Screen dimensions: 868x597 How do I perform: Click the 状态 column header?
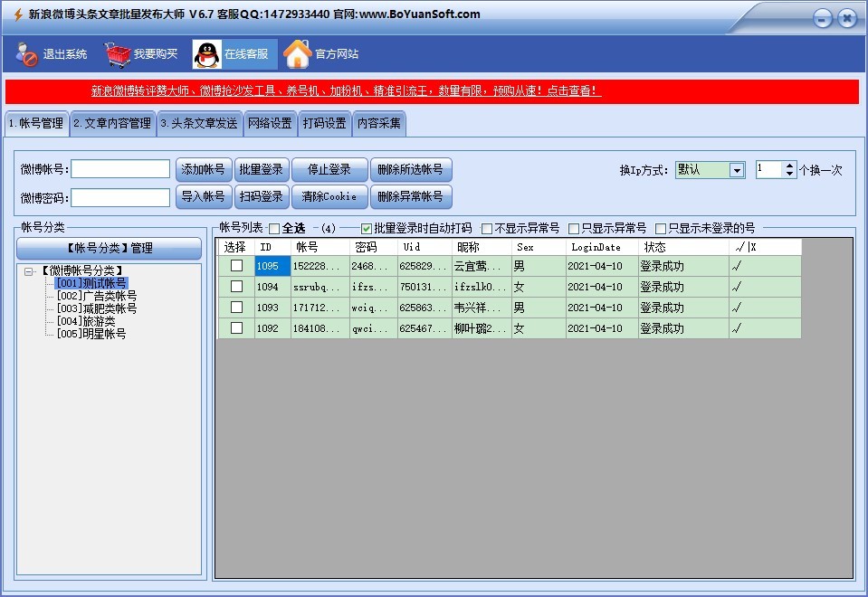(683, 247)
